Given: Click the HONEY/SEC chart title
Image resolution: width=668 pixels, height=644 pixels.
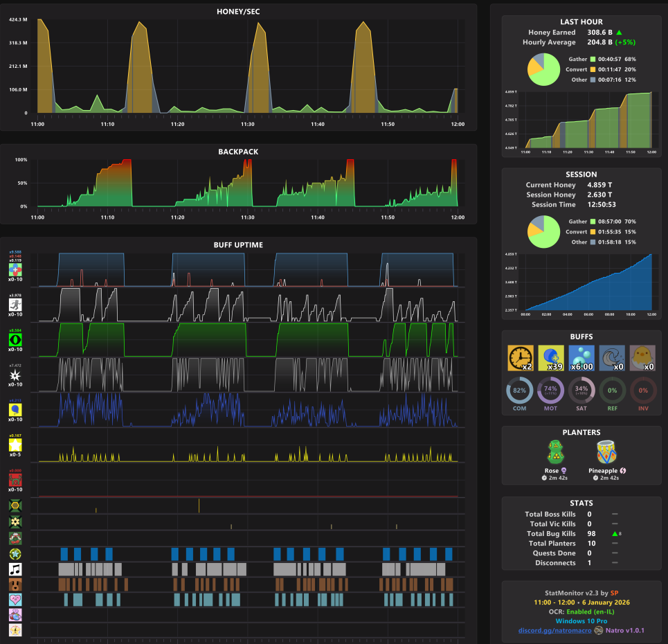Looking at the screenshot, I should click(x=238, y=12).
